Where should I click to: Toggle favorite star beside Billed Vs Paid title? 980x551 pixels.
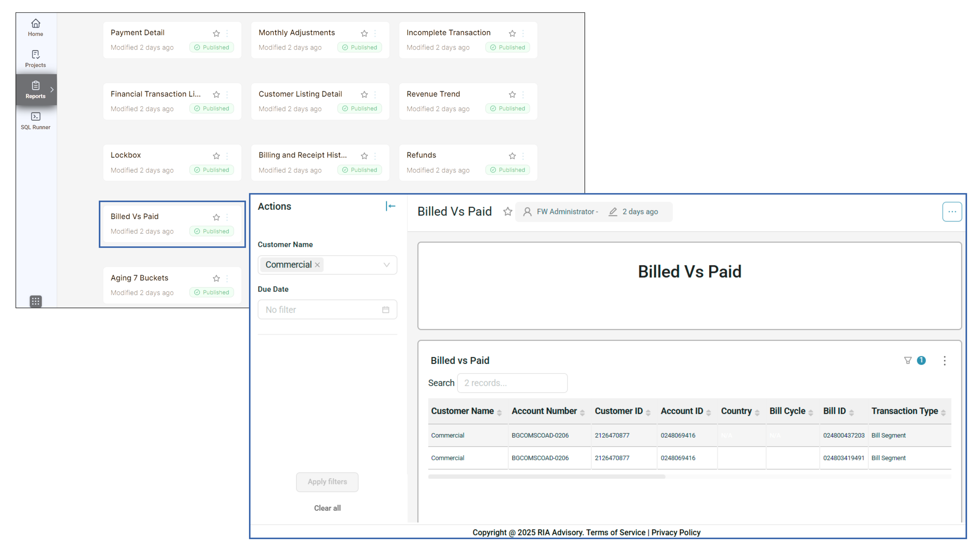pyautogui.click(x=507, y=211)
